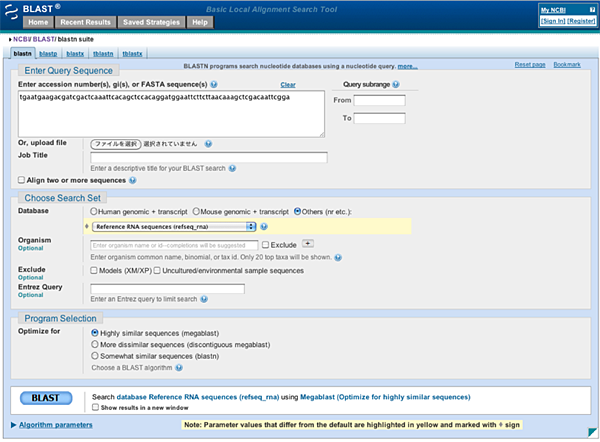Click help icon beside database dropdown

point(264,227)
